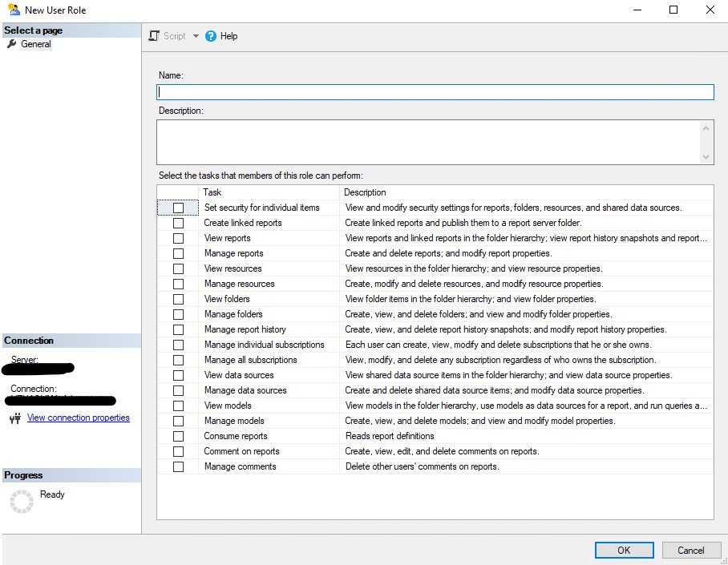
Task: Check the View folders task
Action: [178, 299]
